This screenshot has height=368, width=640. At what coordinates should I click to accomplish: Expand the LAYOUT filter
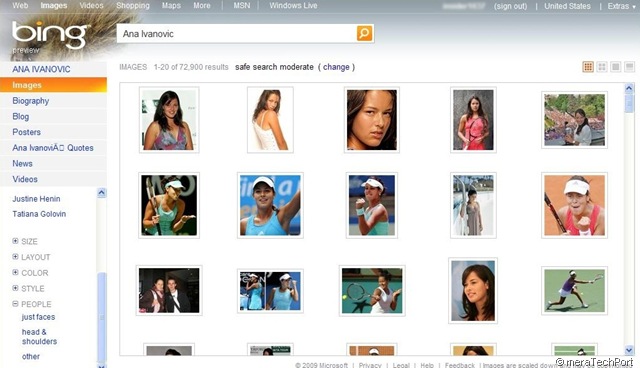click(31, 257)
